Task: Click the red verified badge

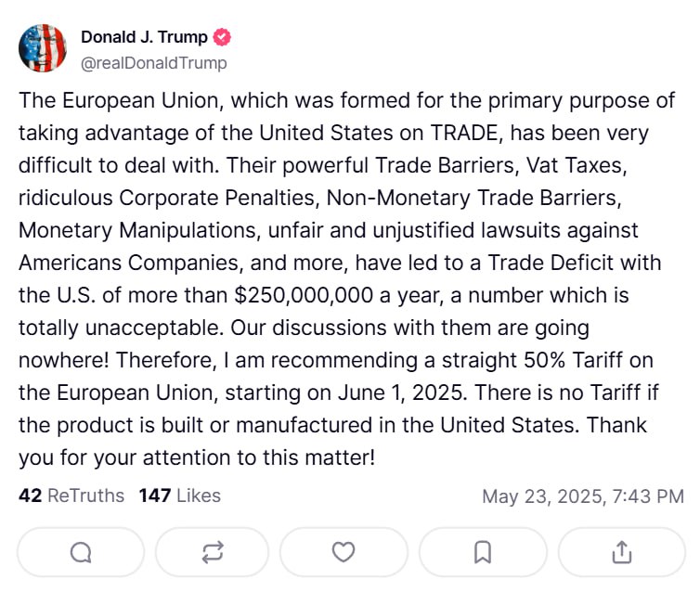Action: coord(223,38)
